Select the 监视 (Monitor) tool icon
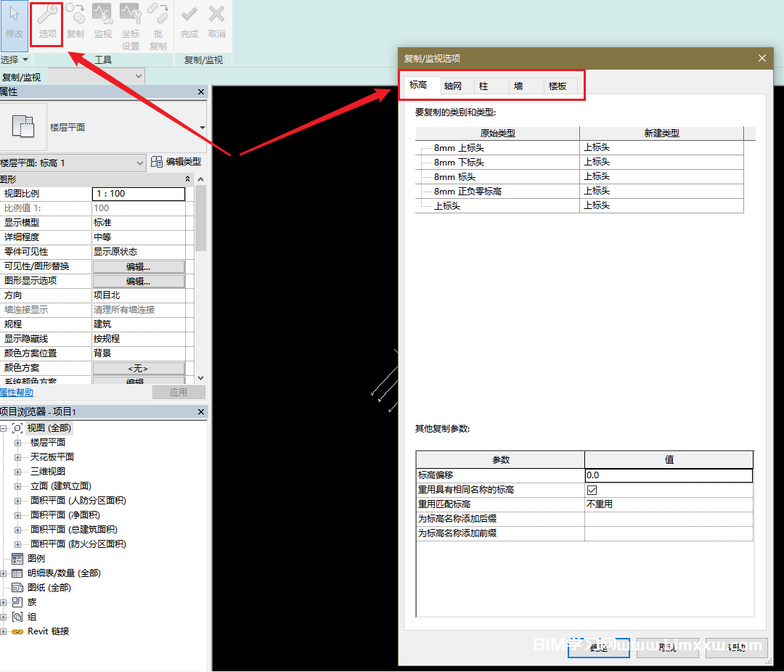 pos(103,22)
